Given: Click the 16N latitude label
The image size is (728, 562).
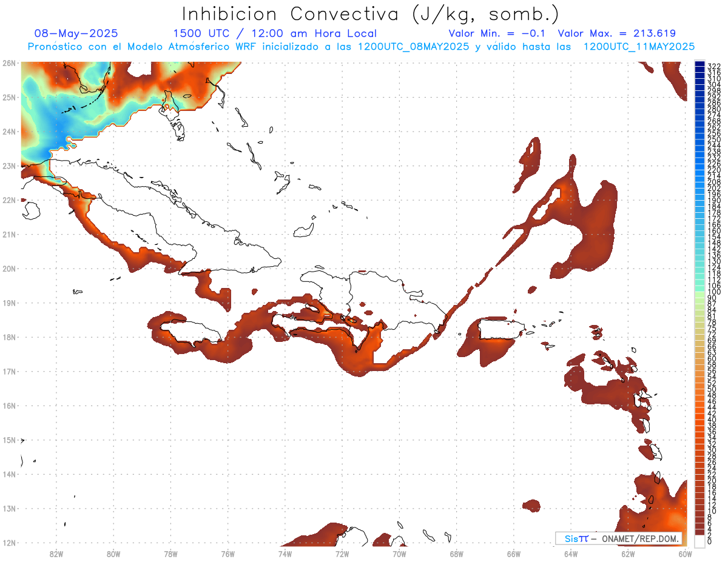Looking at the screenshot, I should pyautogui.click(x=8, y=406).
